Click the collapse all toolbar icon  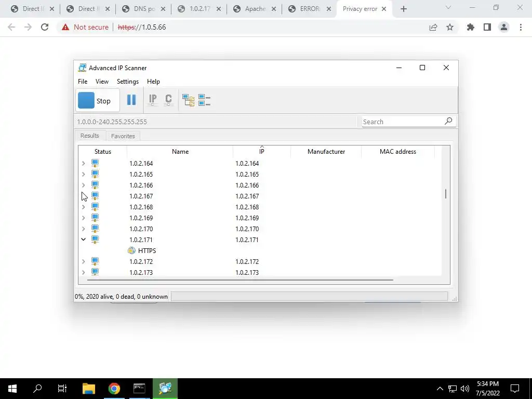[204, 100]
